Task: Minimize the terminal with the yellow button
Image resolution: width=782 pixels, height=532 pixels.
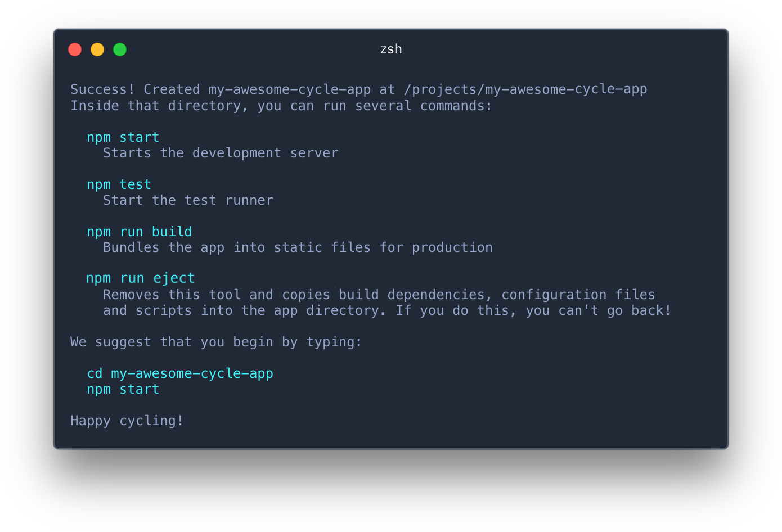Action: coord(97,49)
